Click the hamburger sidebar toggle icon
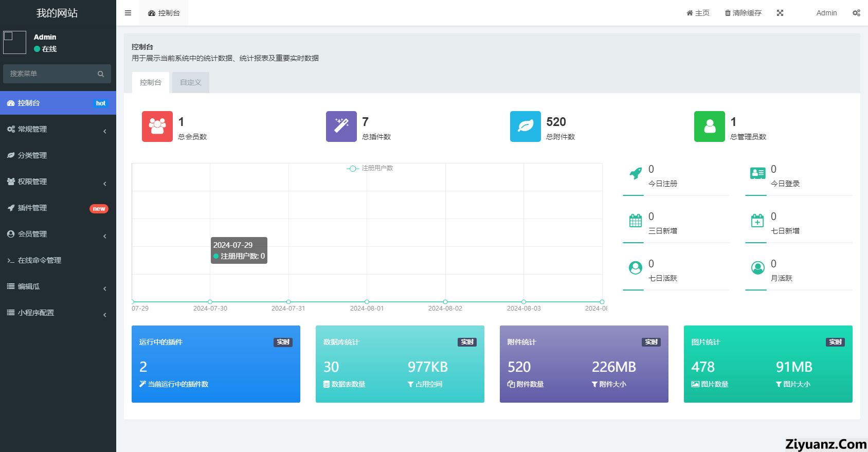The height and width of the screenshot is (452, 868). point(128,13)
